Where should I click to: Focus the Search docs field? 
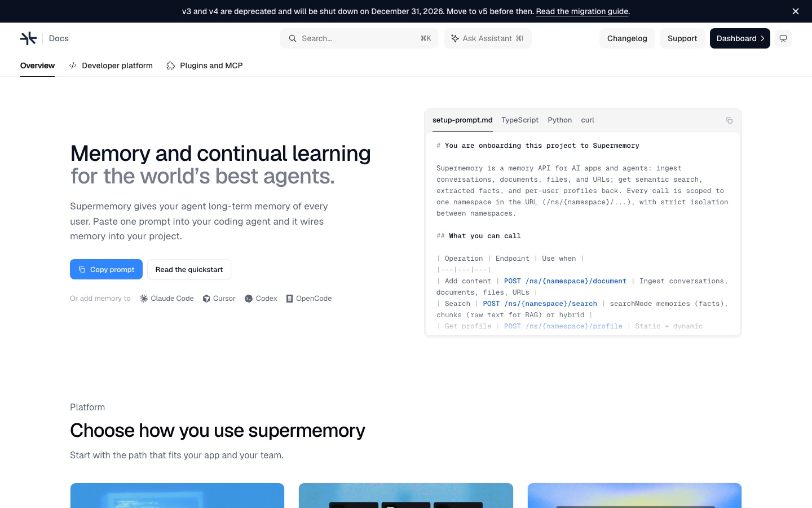point(359,38)
